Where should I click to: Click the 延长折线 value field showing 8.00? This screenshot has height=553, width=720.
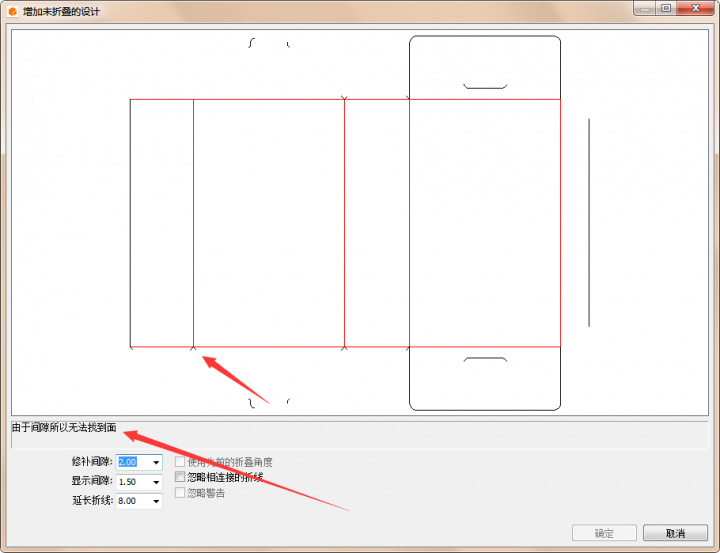click(x=132, y=501)
